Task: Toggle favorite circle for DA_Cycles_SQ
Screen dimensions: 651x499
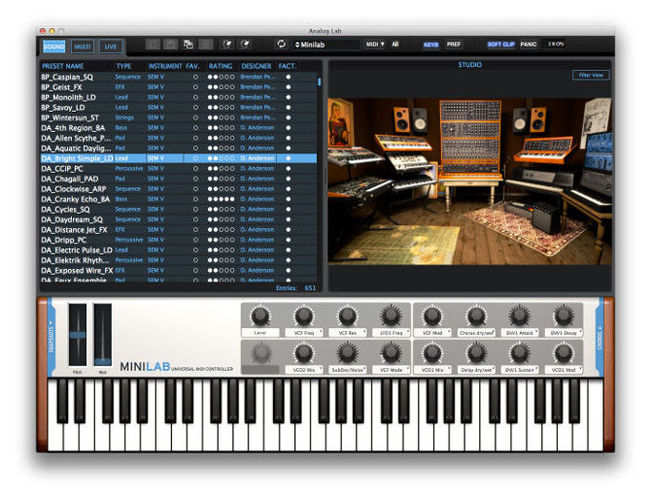Action: (196, 209)
